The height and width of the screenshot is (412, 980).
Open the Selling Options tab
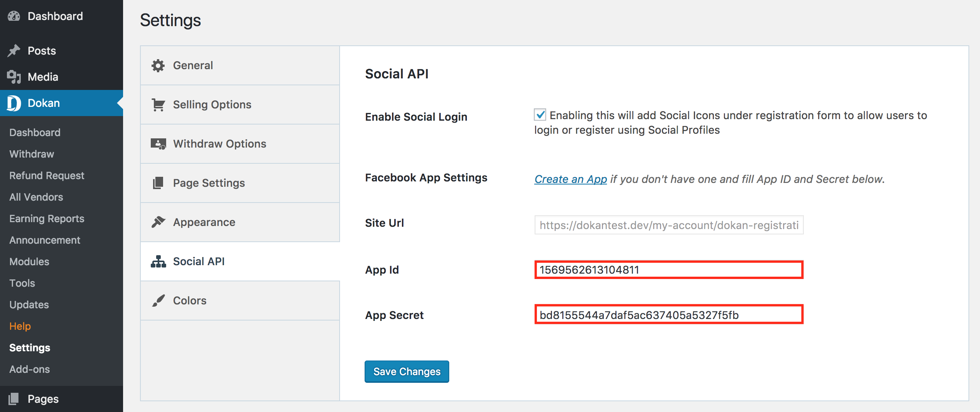coord(240,105)
